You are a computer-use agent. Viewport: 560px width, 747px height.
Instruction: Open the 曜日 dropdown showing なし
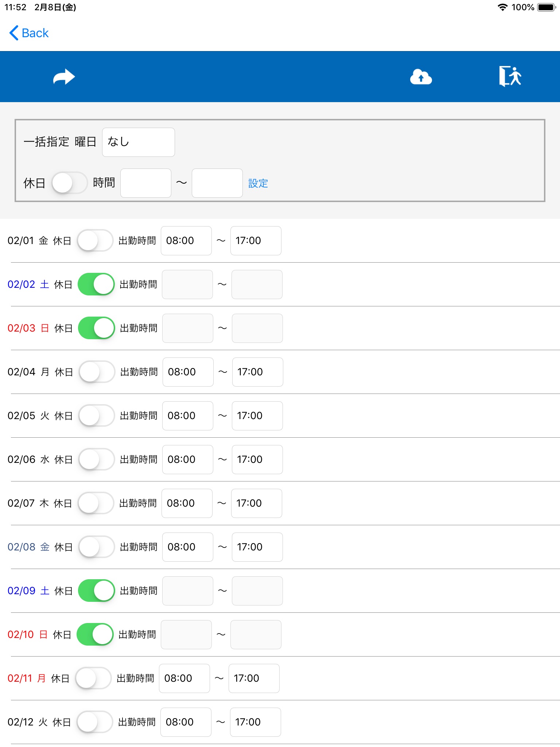tap(139, 142)
